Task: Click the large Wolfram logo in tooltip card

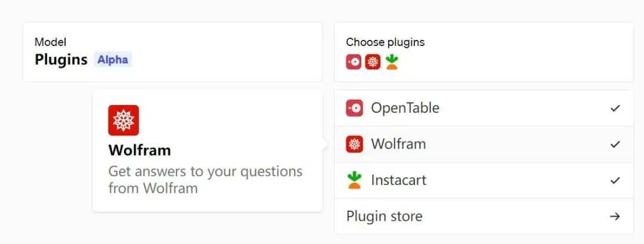Action: click(123, 121)
